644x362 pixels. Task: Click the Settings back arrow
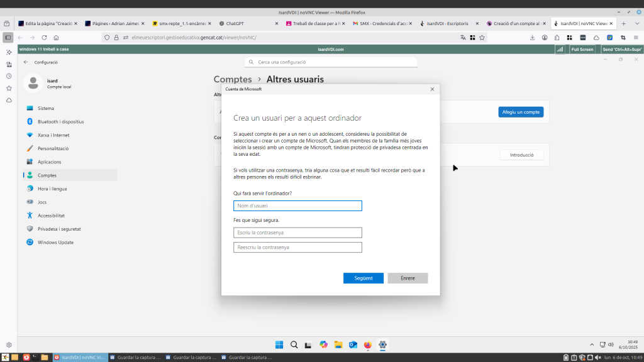tap(26, 62)
